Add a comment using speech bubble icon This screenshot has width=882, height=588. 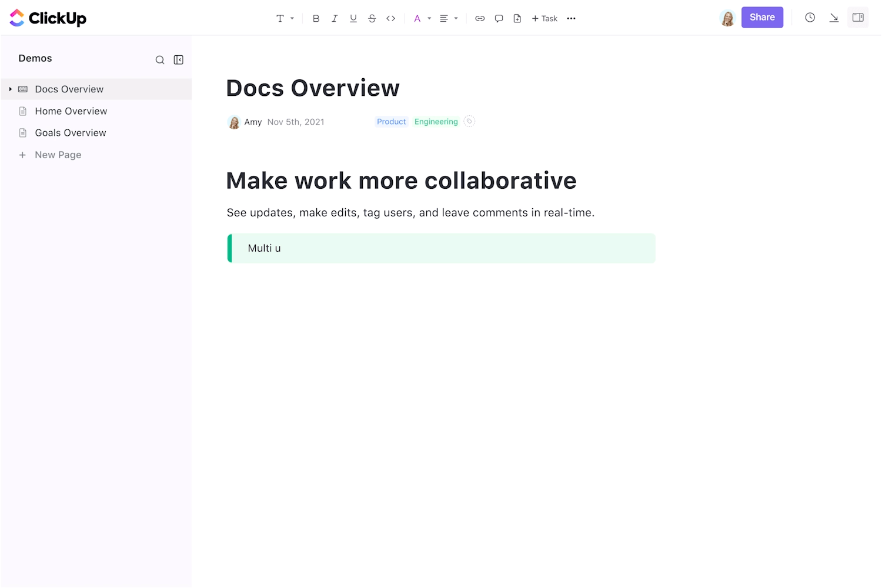point(499,18)
